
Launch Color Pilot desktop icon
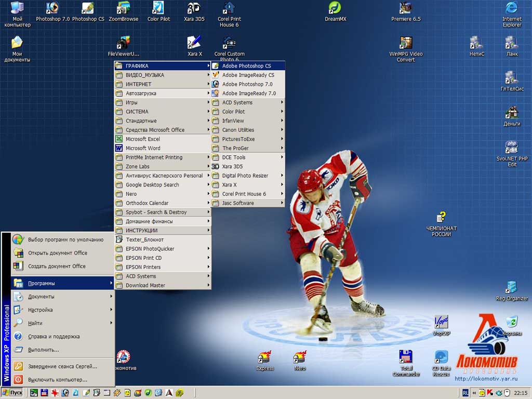158,11
